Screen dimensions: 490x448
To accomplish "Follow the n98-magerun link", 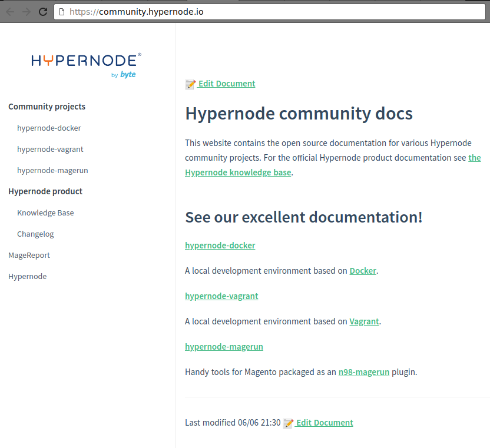I will 364,372.
